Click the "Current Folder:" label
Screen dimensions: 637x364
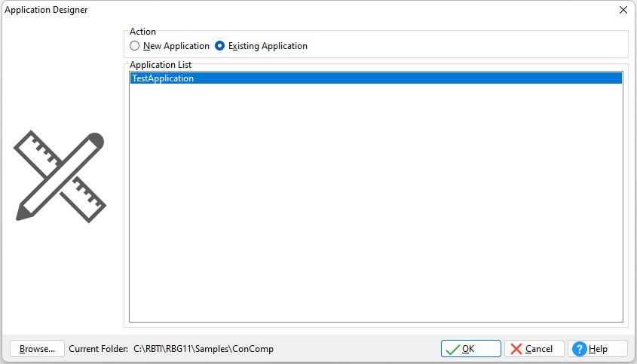click(98, 349)
